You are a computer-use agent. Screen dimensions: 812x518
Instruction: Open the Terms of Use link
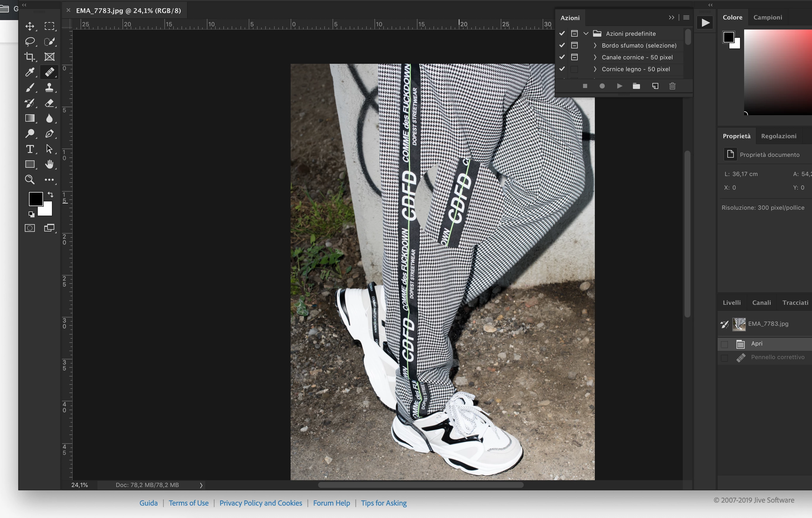coord(189,503)
